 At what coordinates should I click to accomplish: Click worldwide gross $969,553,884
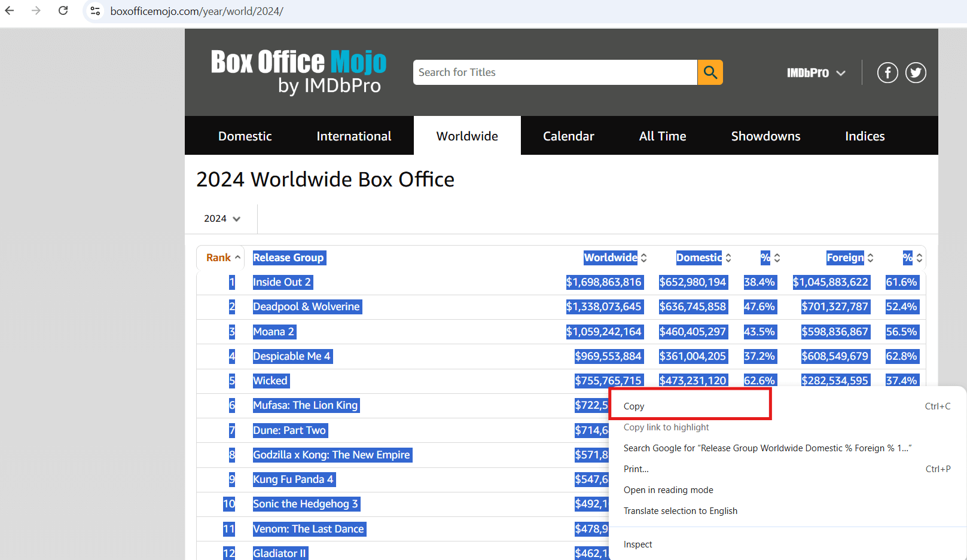[x=608, y=356]
